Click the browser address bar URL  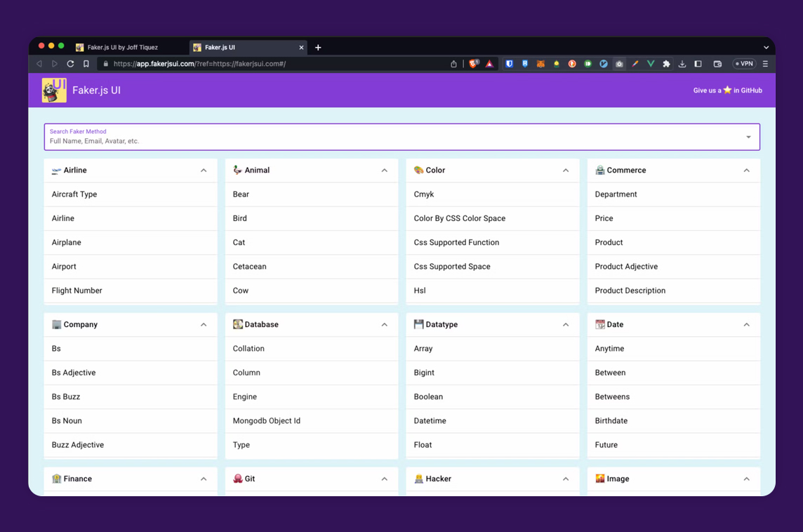coord(200,63)
